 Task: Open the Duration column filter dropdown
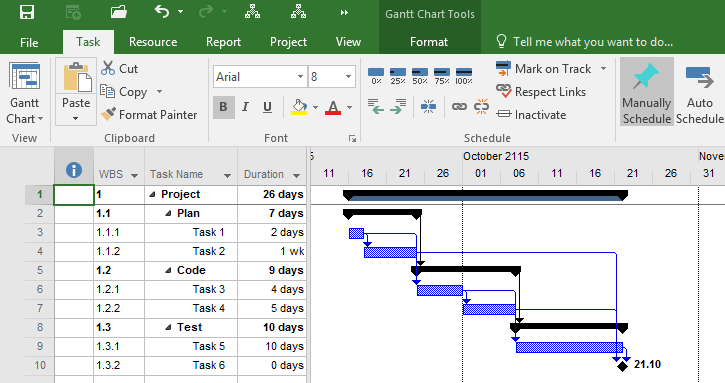click(296, 175)
